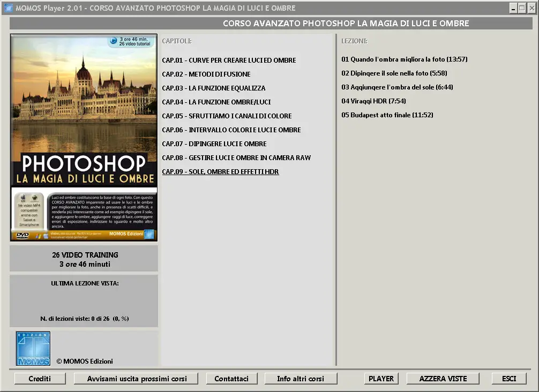Click the 26 VIDEO TRAINING info panel
539x392 pixels.
84,259
